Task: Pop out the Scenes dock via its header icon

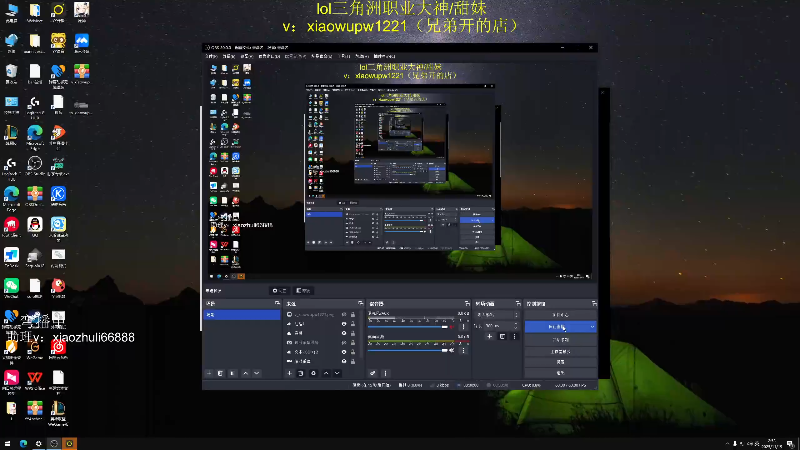Action: tap(277, 304)
